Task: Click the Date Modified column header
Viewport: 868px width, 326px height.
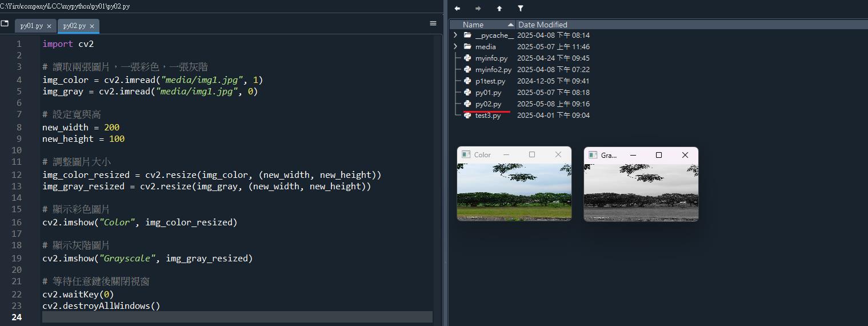Action: (x=543, y=25)
